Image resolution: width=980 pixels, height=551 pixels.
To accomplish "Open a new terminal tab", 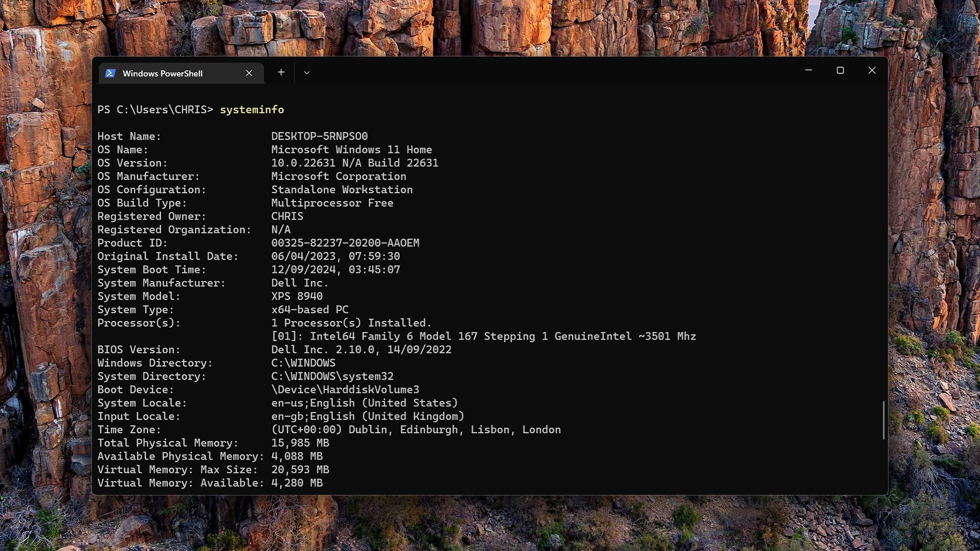I will (281, 72).
